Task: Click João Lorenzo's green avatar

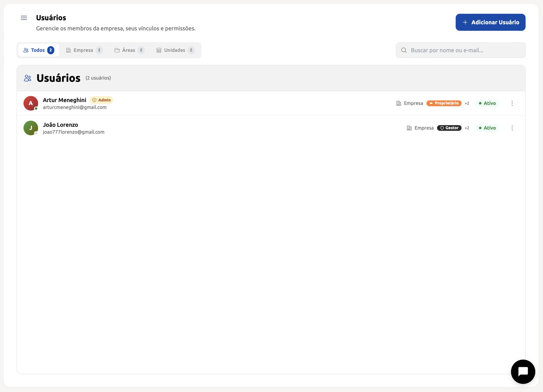Action: tap(31, 128)
